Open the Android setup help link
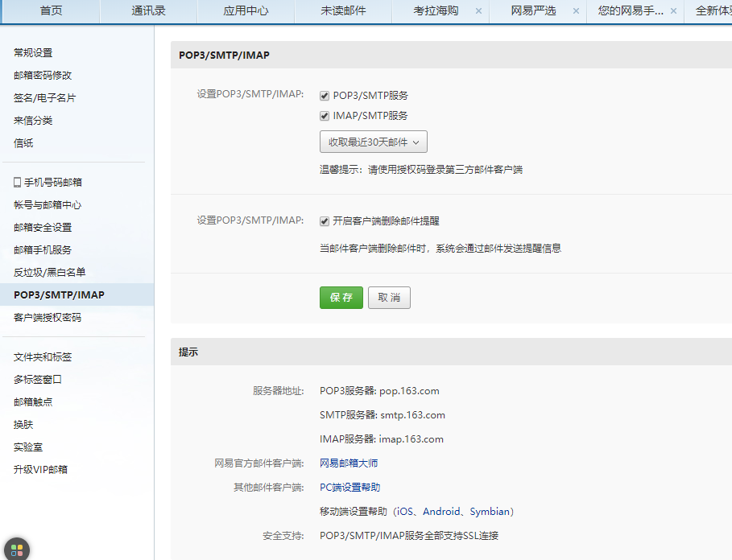The height and width of the screenshot is (560, 732). pos(441,512)
